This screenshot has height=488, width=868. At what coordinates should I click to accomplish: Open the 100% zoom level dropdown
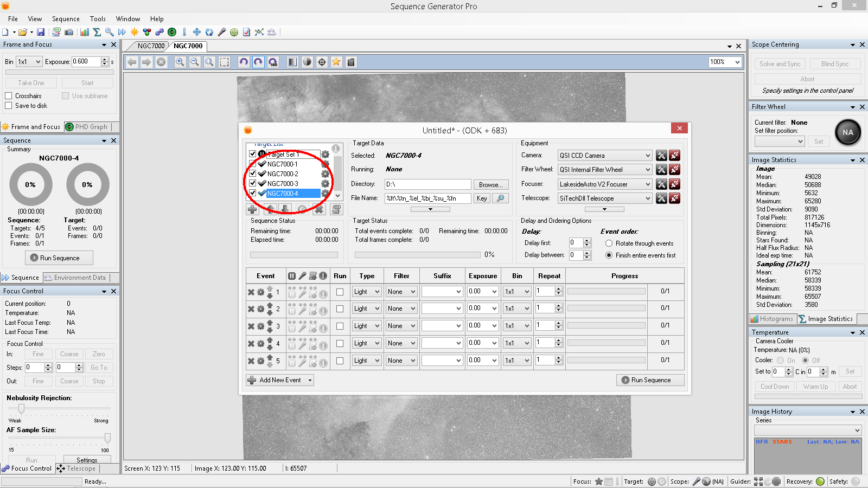[725, 62]
